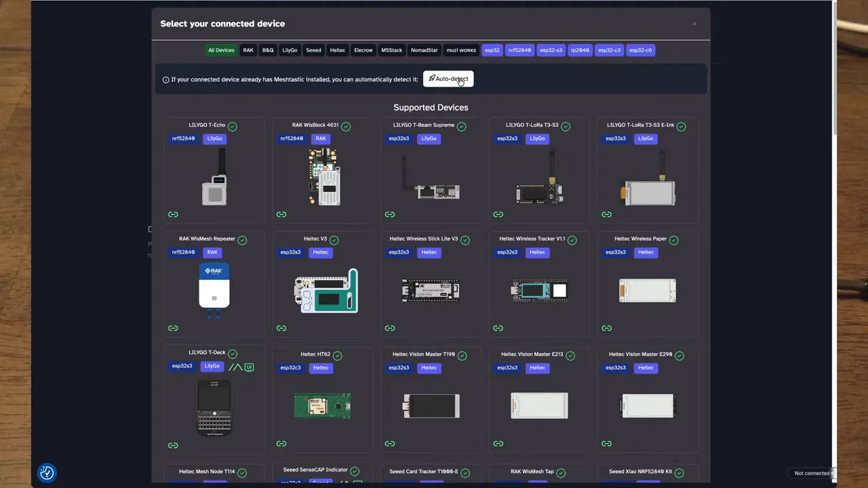
Task: Click the UI badge icon on T-Deck card
Action: [x=249, y=367]
